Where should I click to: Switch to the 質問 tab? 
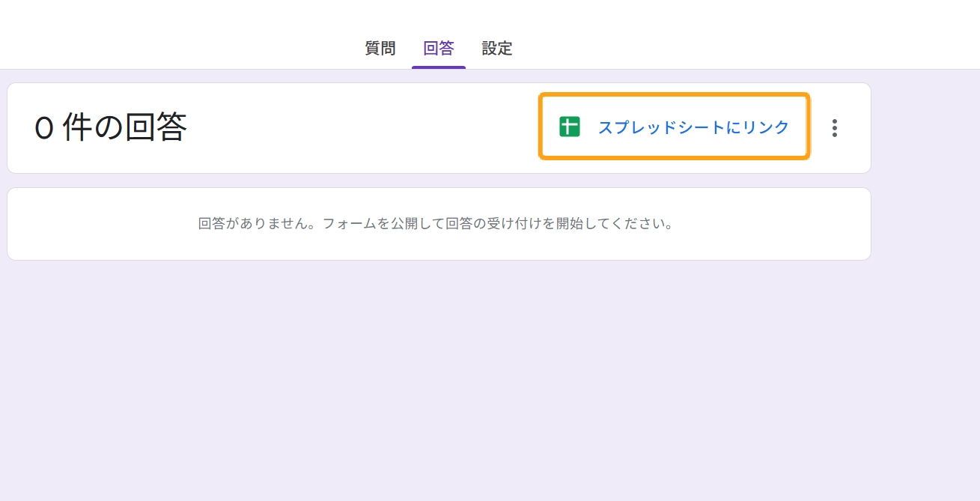tap(380, 49)
